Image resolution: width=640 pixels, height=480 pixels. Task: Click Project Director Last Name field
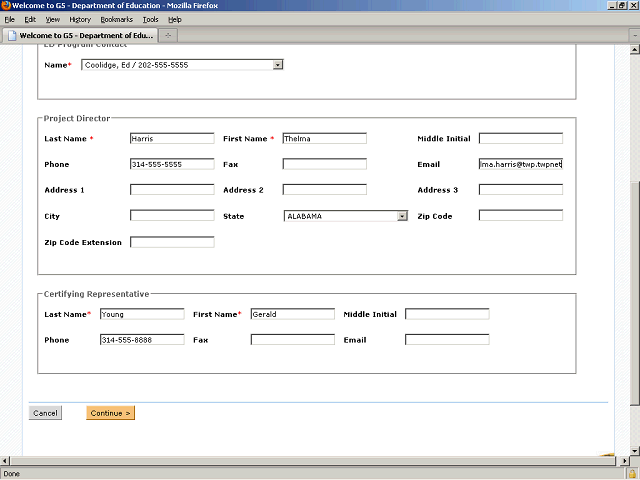click(x=172, y=138)
